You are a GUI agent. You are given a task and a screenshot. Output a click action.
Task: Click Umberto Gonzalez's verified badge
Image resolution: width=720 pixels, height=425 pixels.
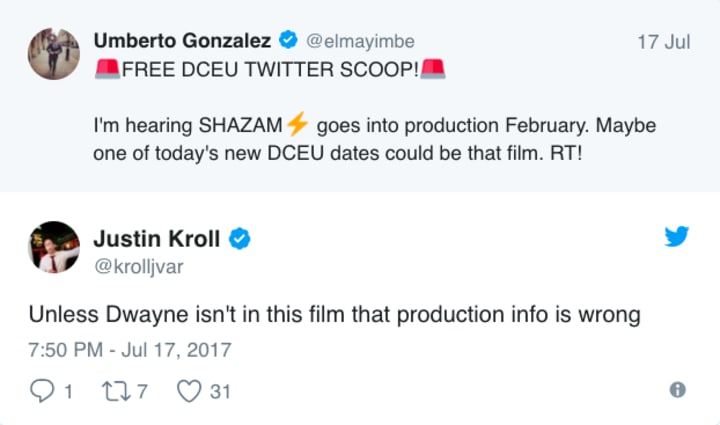(x=290, y=41)
